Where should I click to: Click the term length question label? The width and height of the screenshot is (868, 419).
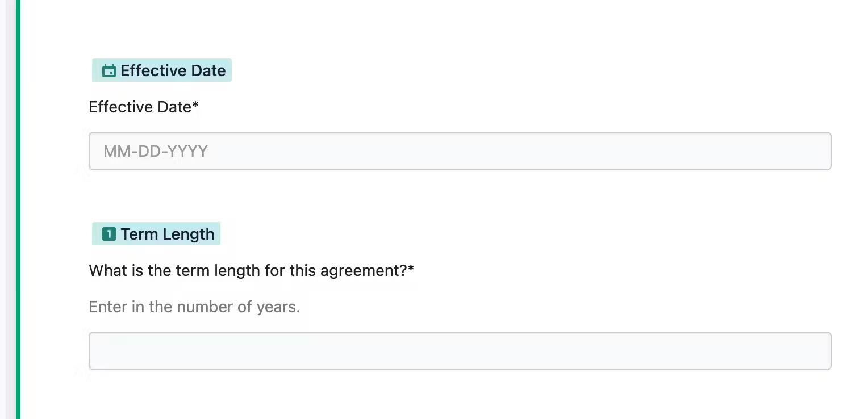tap(251, 270)
